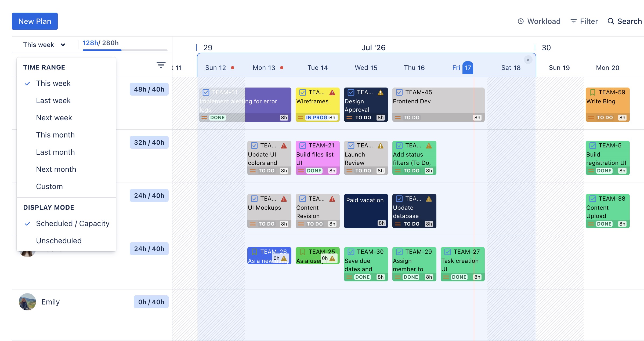Open the Paid vacation card
Screen dimensions: 644x341
point(366,211)
